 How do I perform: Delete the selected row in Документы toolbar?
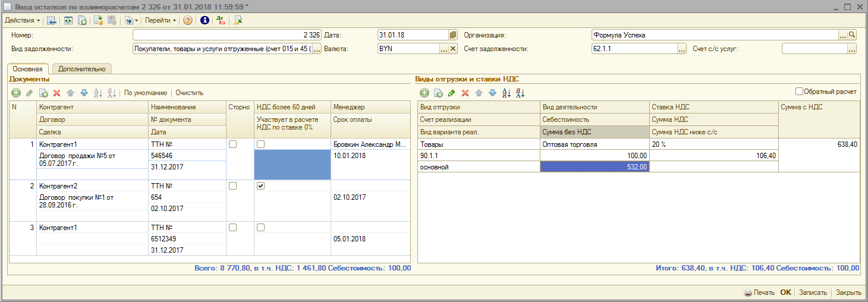57,93
